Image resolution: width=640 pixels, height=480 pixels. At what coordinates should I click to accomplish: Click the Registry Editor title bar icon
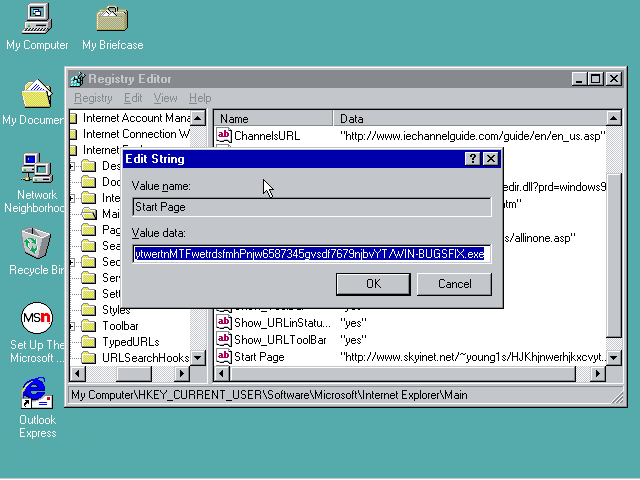pyautogui.click(x=78, y=79)
